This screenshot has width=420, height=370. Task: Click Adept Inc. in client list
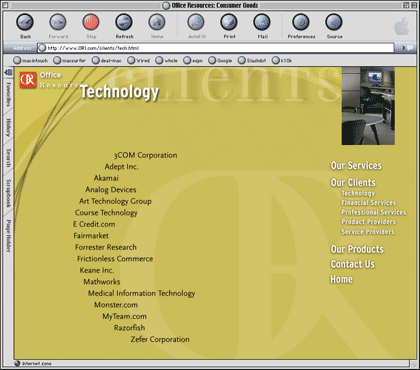[121, 167]
